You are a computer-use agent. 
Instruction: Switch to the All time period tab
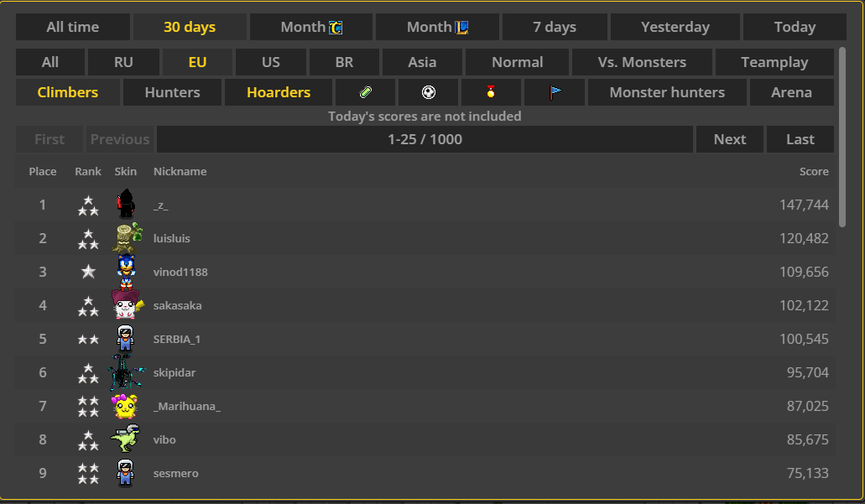click(73, 27)
